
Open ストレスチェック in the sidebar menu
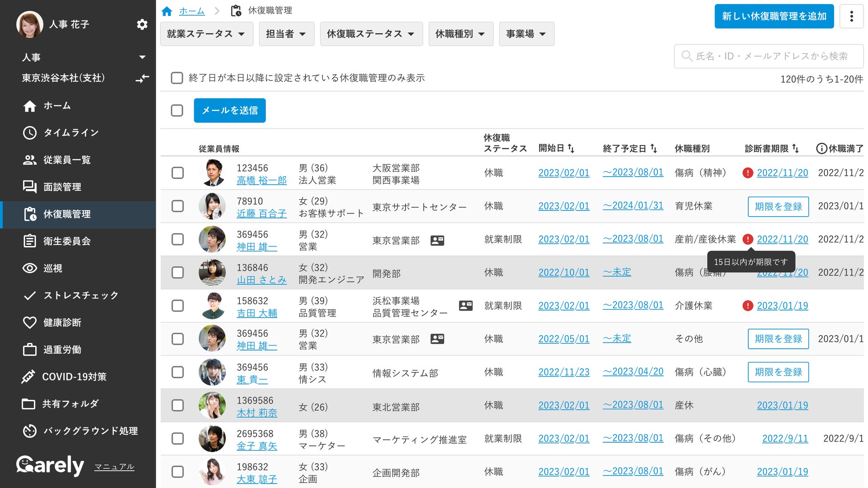(81, 295)
